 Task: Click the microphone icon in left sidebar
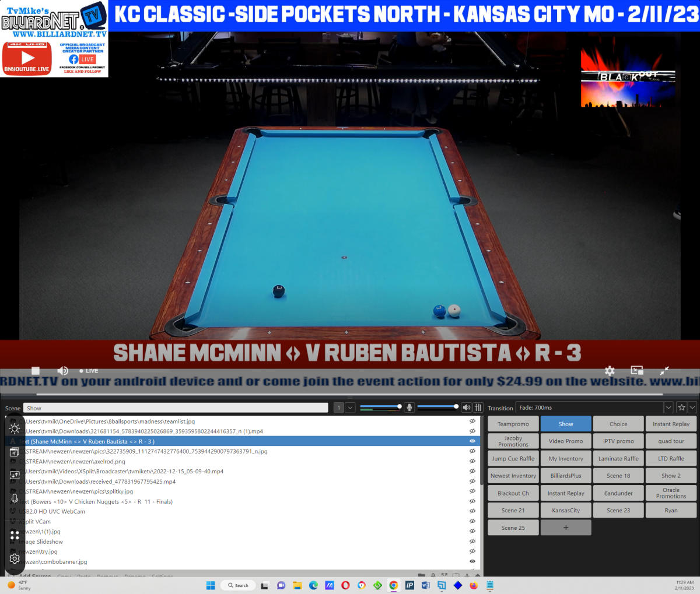[15, 498]
